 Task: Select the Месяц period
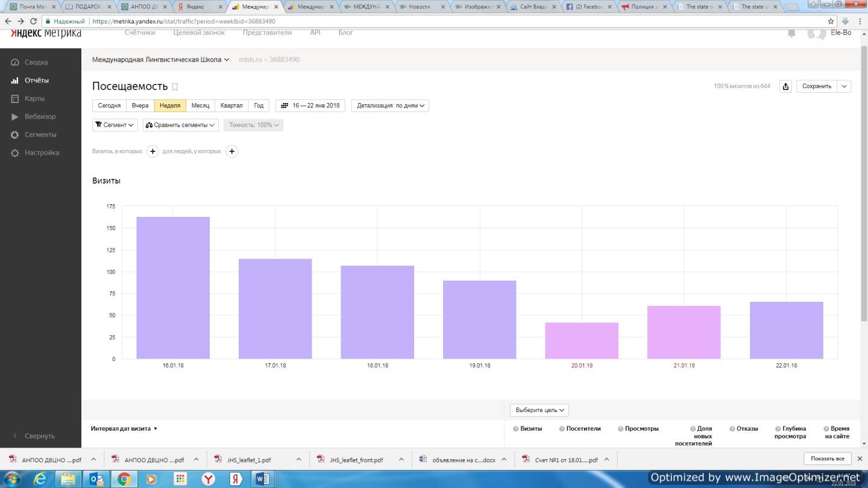pos(200,105)
